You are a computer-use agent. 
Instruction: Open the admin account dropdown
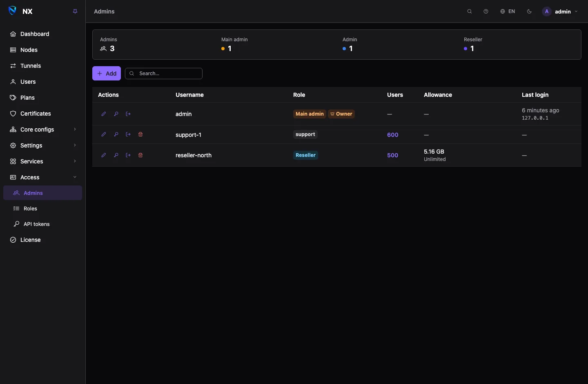560,11
